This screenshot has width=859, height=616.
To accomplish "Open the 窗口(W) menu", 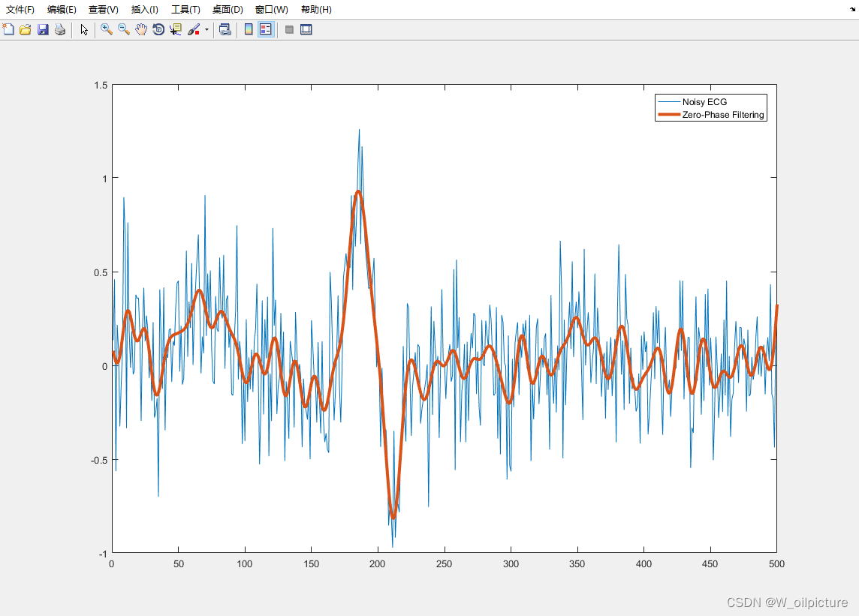I will point(271,9).
